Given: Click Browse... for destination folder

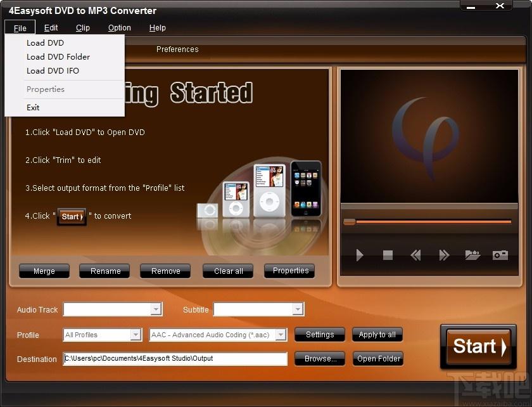Looking at the screenshot, I should click(x=320, y=359).
